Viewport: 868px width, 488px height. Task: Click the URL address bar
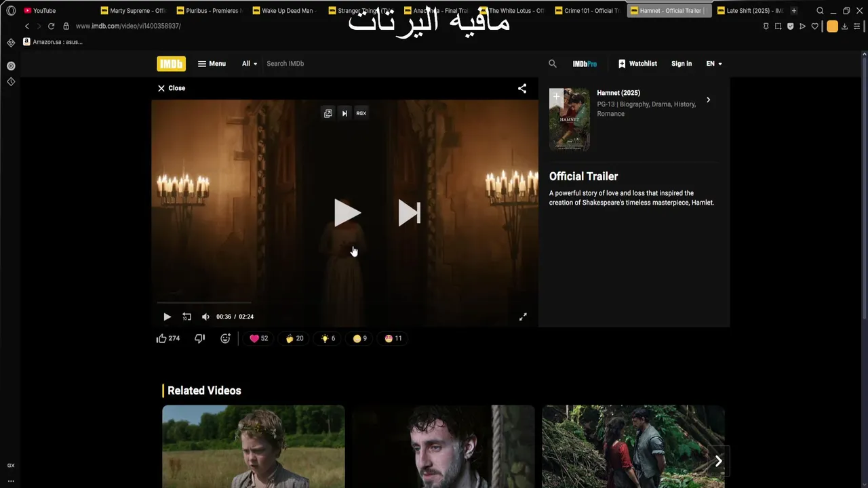pyautogui.click(x=407, y=26)
